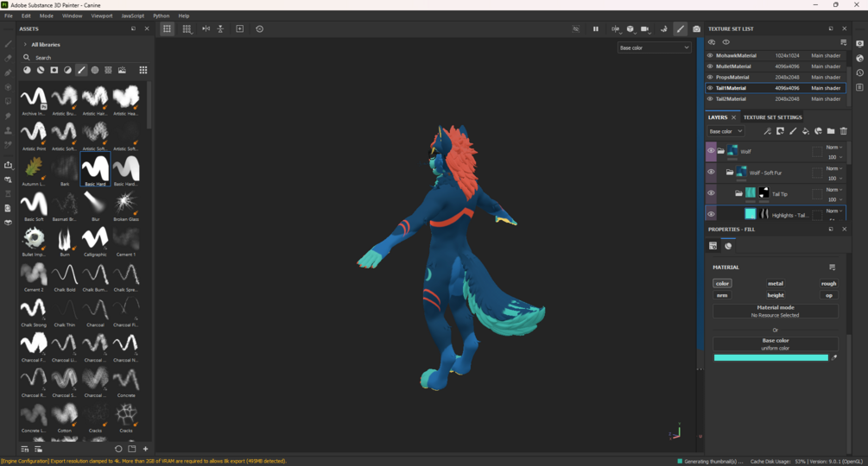
Task: Toggle visibility of Wolf - Soft Fur group
Action: click(711, 172)
